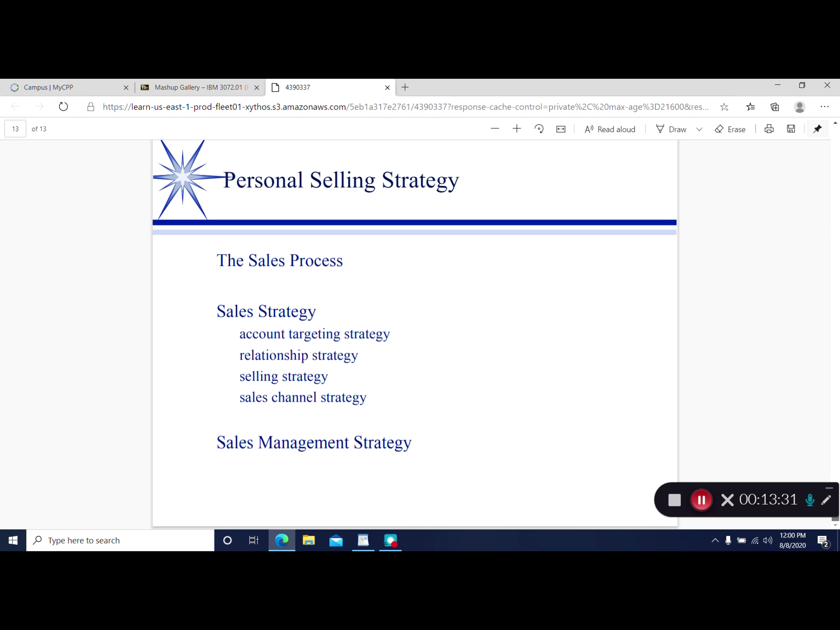Print the PDF document
Screen dimensions: 840x630
(x=769, y=129)
